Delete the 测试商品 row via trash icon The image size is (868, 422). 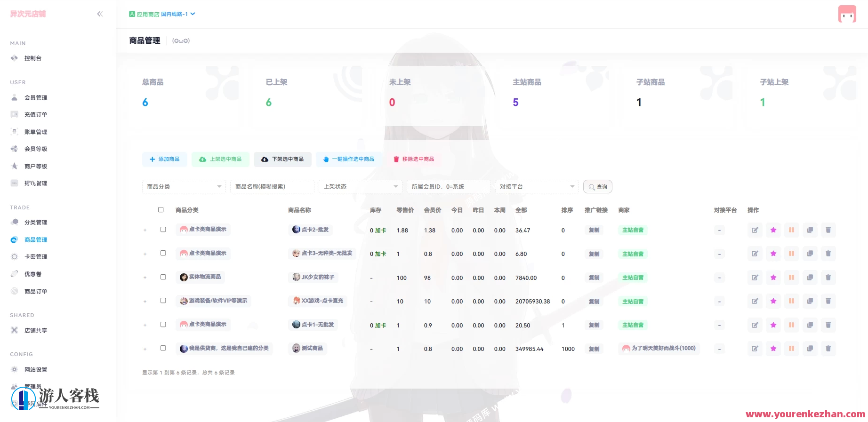[x=828, y=349]
